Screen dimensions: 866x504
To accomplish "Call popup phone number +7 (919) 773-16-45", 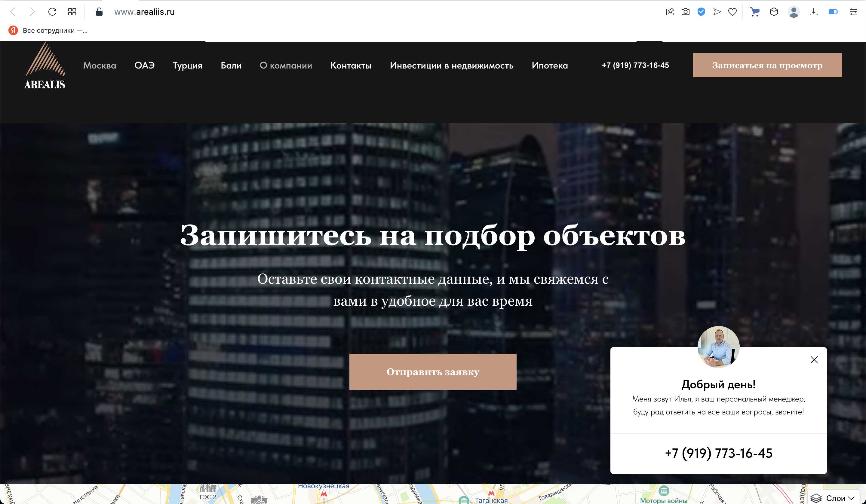I will tap(719, 454).
